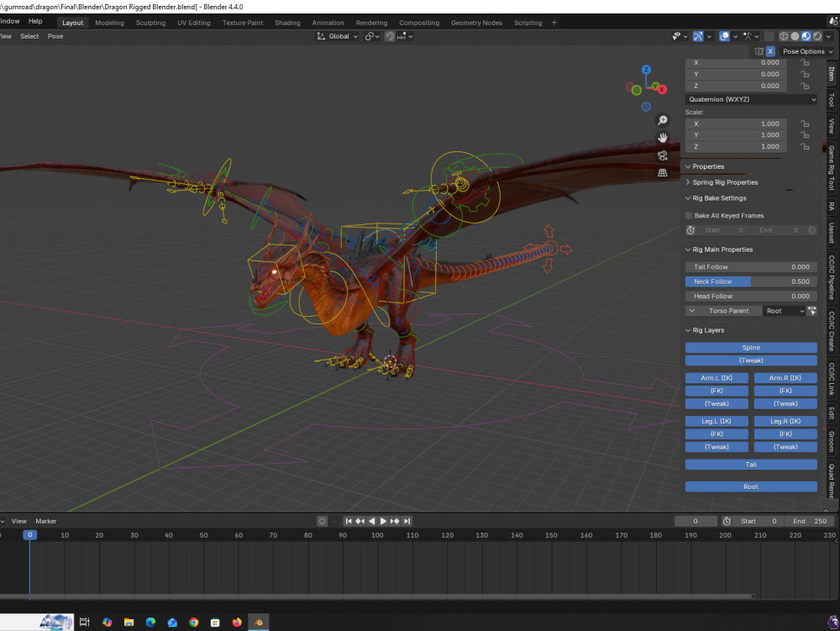Viewport: 840px width, 631px height.
Task: Jump to previous keyframe
Action: 360,521
